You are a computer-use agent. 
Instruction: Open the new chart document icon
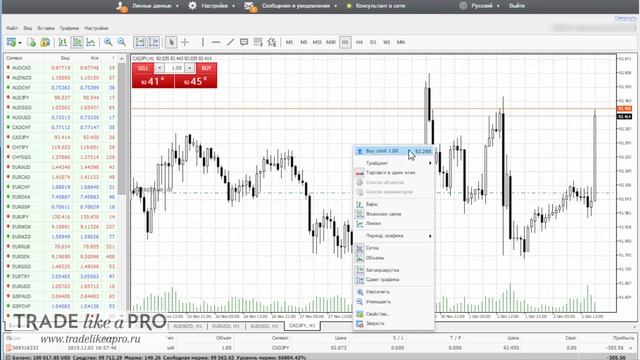point(31,42)
